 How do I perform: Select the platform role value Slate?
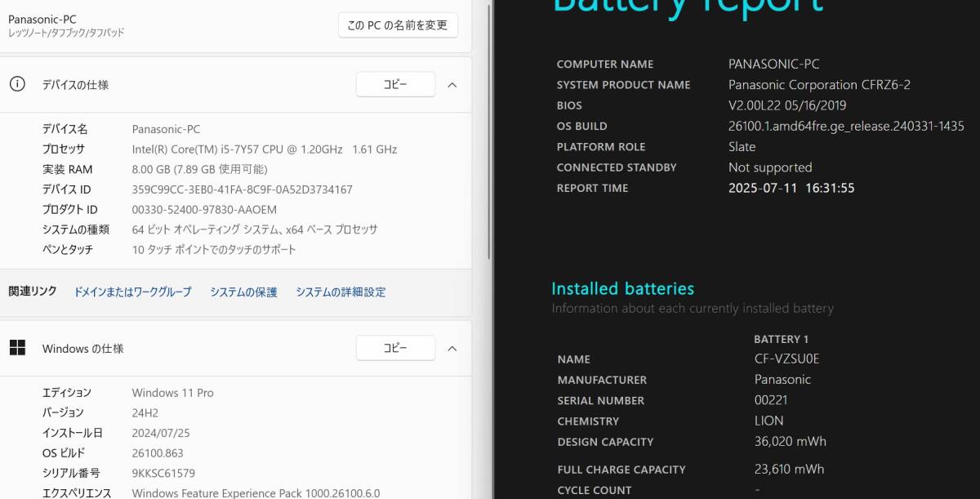tap(742, 147)
